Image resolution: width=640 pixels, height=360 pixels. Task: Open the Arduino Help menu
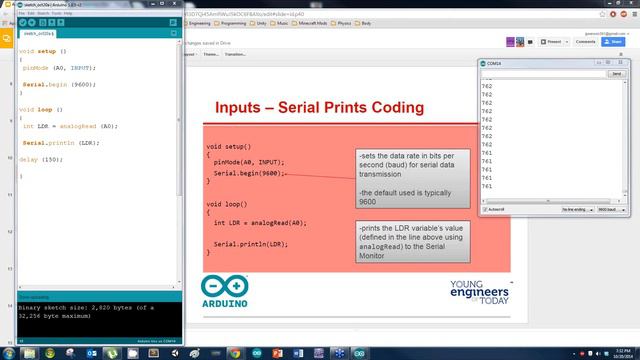(x=68, y=13)
